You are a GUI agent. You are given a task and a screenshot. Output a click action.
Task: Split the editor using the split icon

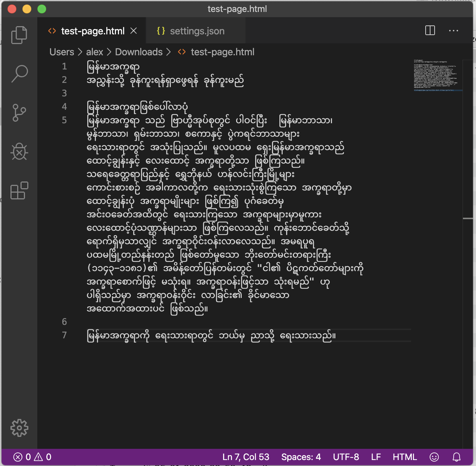(x=430, y=30)
